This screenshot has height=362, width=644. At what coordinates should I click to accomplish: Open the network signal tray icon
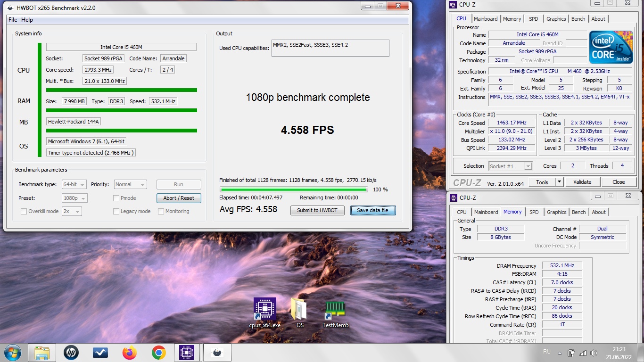click(583, 353)
